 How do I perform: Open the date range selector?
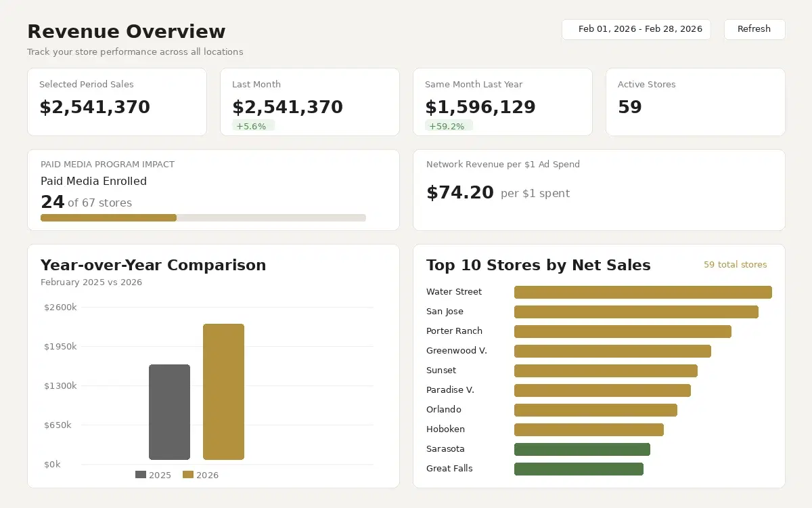tap(636, 29)
